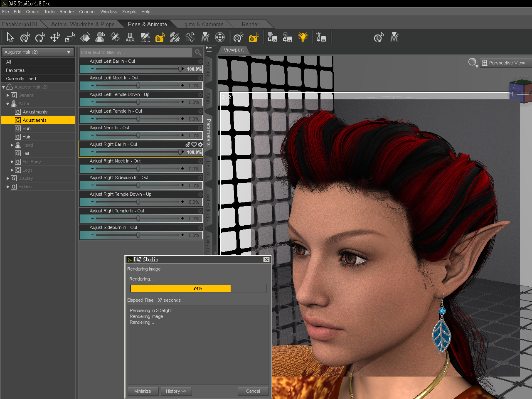The image size is (532, 399).
Task: Expand the Head group arrow
Action: click(x=12, y=145)
